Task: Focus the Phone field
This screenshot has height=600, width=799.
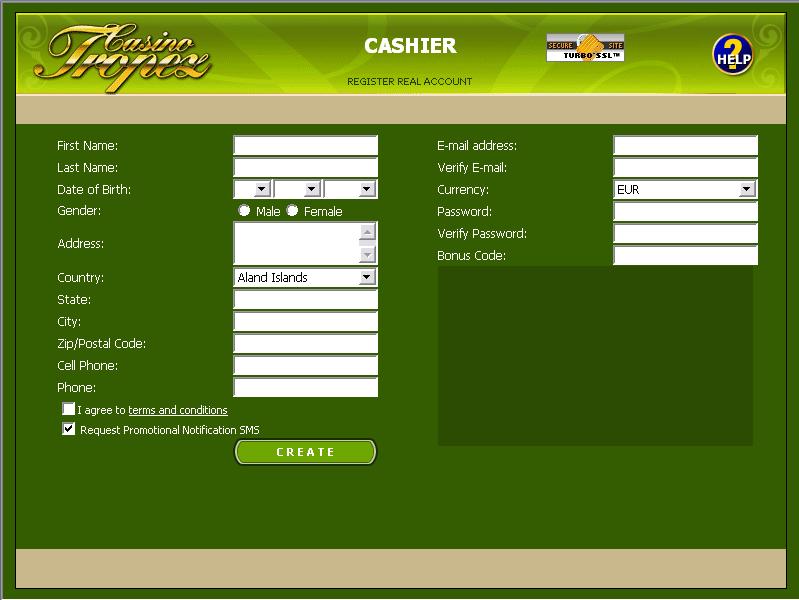Action: [x=305, y=387]
